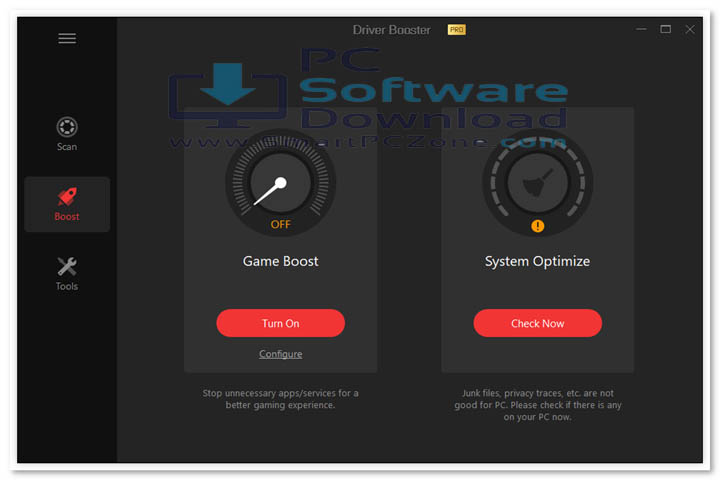Click the Check Now button
720x480 pixels.
point(537,323)
